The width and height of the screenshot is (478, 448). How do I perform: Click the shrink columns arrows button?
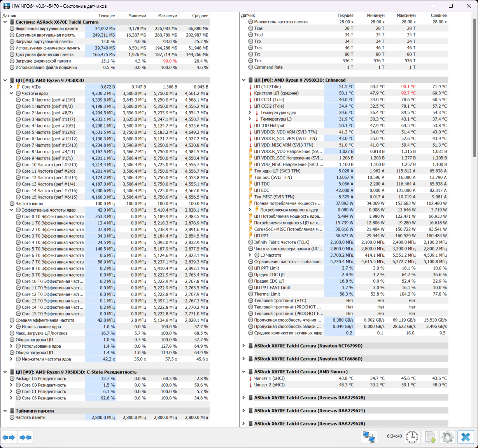[x=25, y=437]
